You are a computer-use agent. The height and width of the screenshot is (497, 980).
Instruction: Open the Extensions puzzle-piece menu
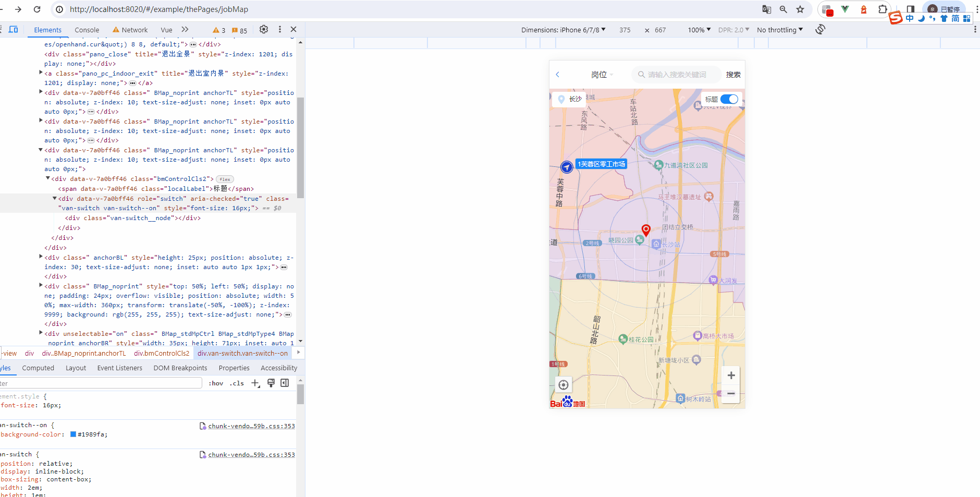pyautogui.click(x=882, y=9)
